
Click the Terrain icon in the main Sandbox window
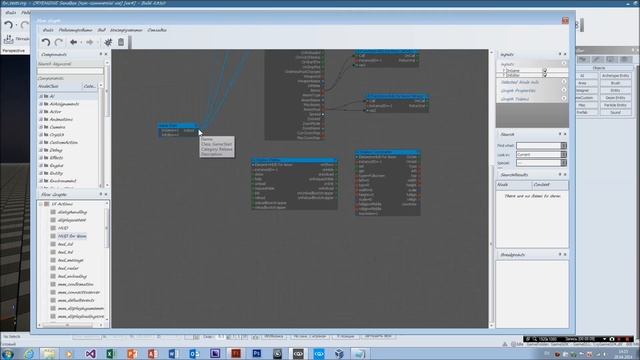[x=9, y=39]
